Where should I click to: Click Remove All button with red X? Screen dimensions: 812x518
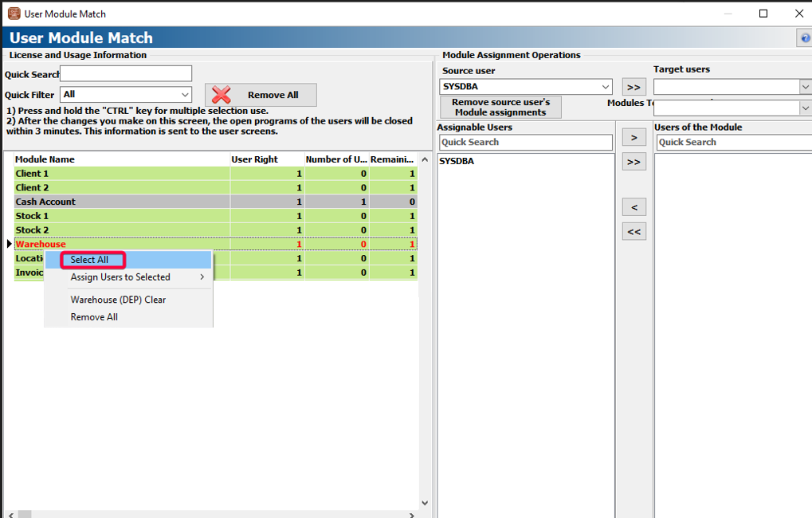261,95
